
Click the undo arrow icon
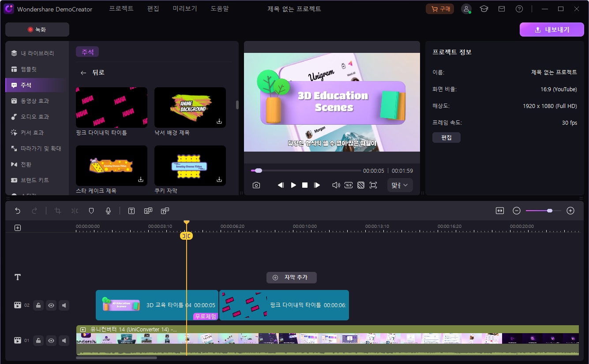click(x=18, y=211)
